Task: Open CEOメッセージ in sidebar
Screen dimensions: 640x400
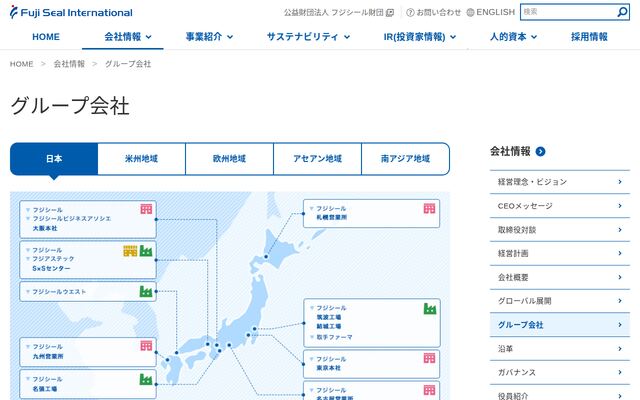Action: click(x=560, y=206)
